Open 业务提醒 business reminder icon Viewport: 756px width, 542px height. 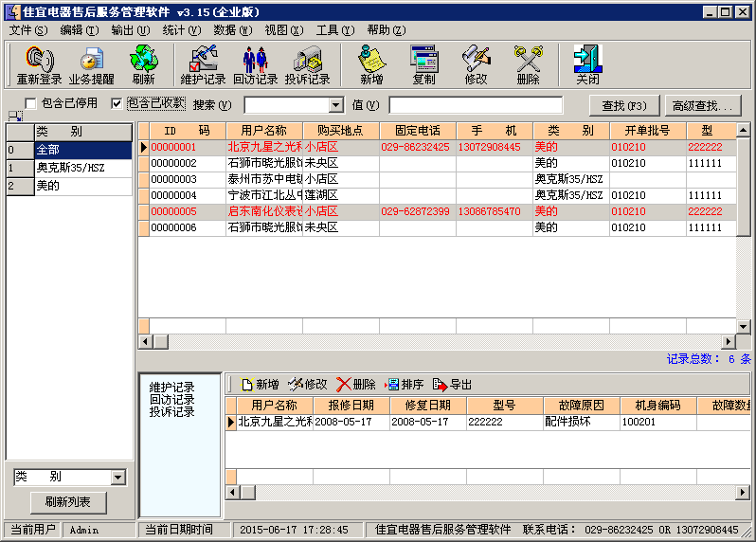91,65
